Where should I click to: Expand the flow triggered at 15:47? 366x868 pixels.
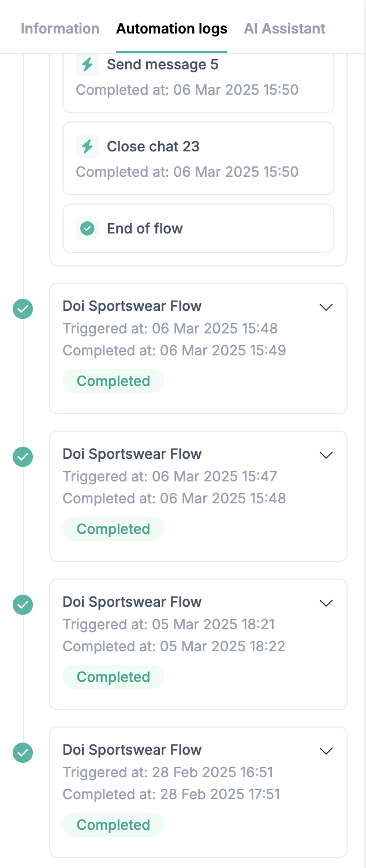point(326,455)
